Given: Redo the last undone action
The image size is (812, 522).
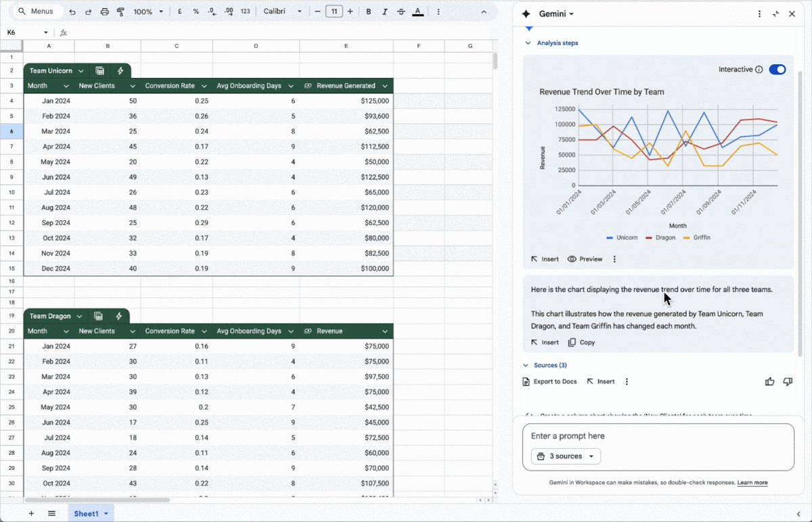Looking at the screenshot, I should [89, 12].
